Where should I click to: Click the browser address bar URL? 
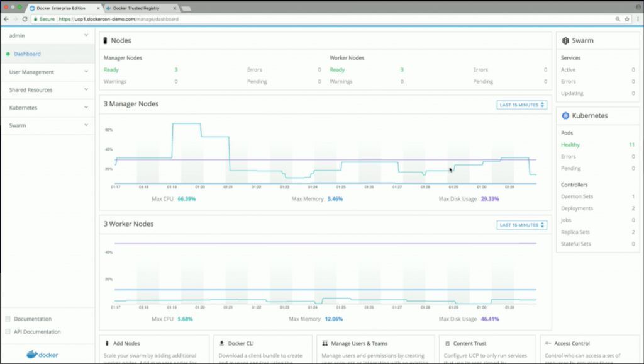(x=119, y=19)
